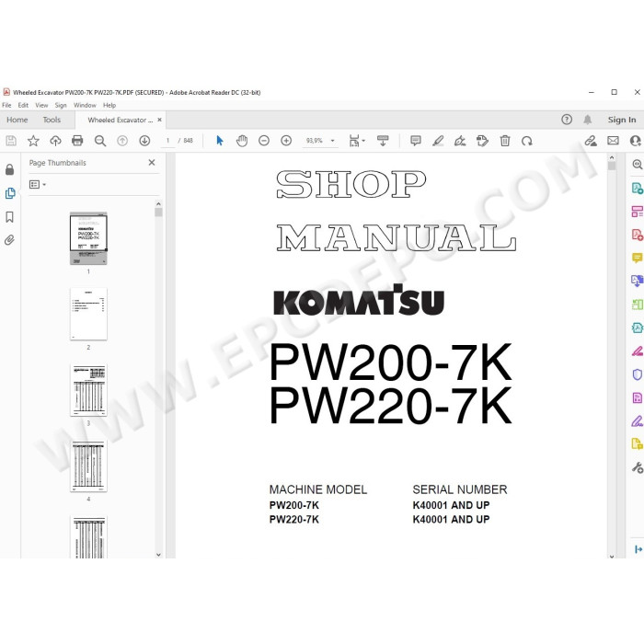Activate the hand pan tool

click(242, 141)
